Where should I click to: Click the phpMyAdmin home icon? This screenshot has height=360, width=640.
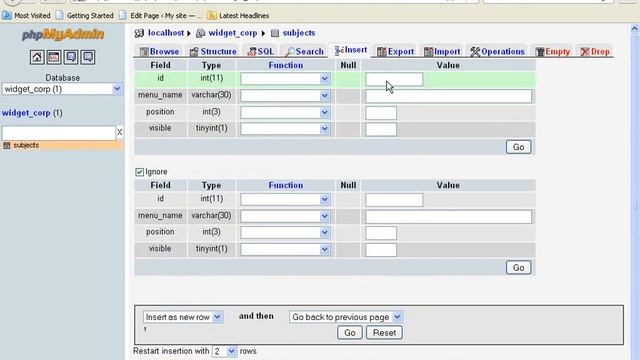37,57
